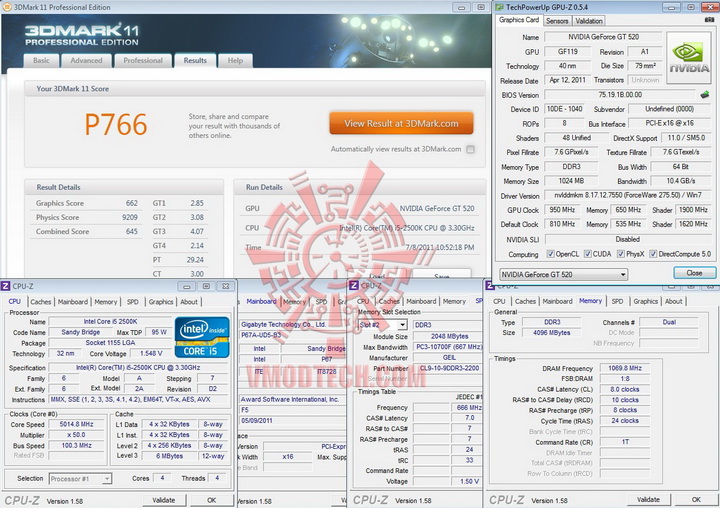This screenshot has height=508, width=720.
Task: Open About tab in CPU-Z Memory window
Action: [674, 301]
